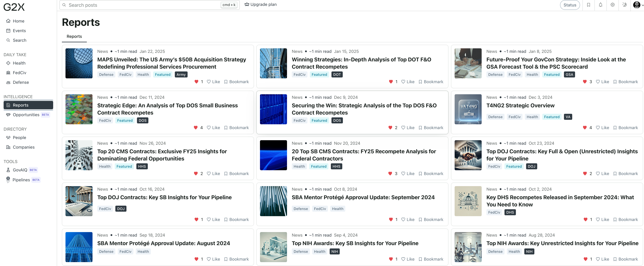The image size is (644, 266).
Task: Open SBA Mentor Protégé September 2024 title
Action: tap(363, 197)
